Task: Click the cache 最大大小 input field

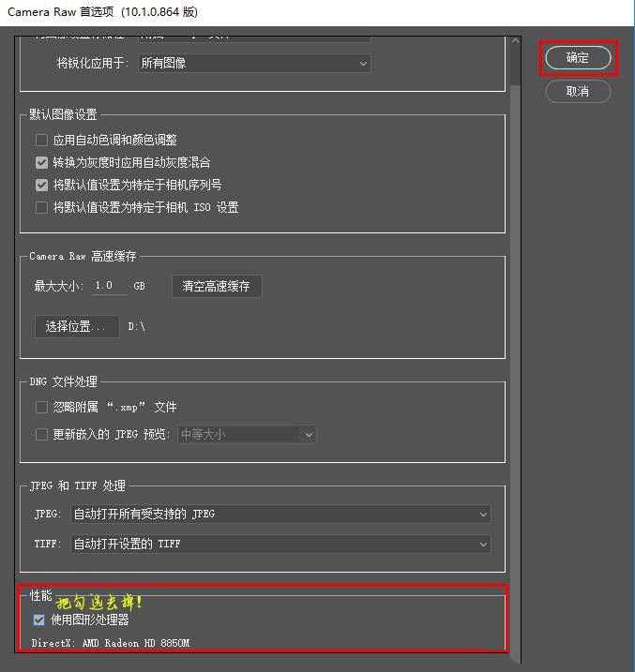Action: pos(110,286)
